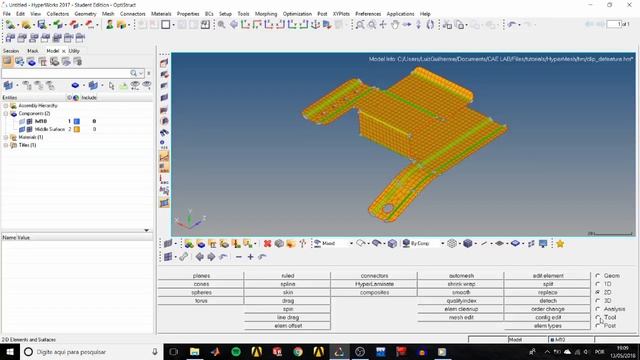Toggle mesh visibility icon of Middle Surface row
This screenshot has height=360, width=640.
(29, 129)
